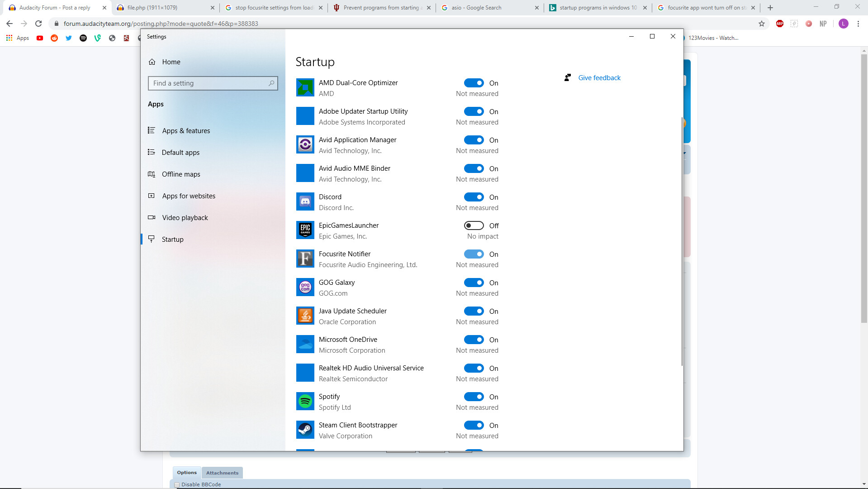The width and height of the screenshot is (868, 489).
Task: Go to Settings Home
Action: [213, 62]
